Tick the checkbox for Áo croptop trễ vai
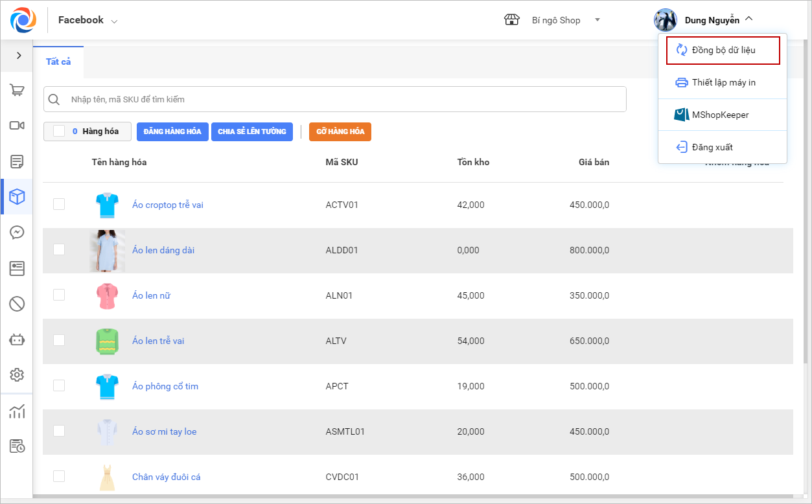The width and height of the screenshot is (812, 504). [x=59, y=205]
